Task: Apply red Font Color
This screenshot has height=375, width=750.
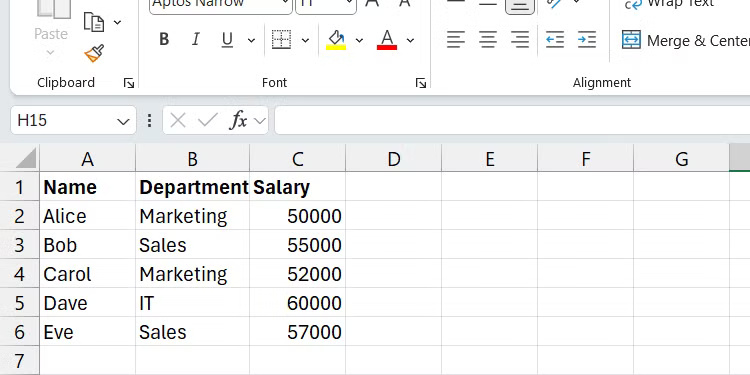Action: (387, 40)
